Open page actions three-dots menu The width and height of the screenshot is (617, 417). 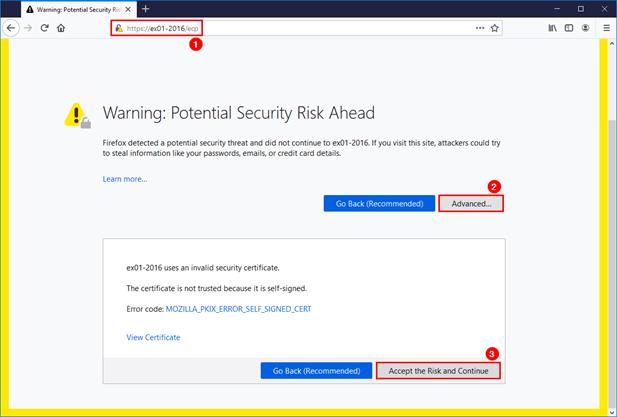pos(480,28)
